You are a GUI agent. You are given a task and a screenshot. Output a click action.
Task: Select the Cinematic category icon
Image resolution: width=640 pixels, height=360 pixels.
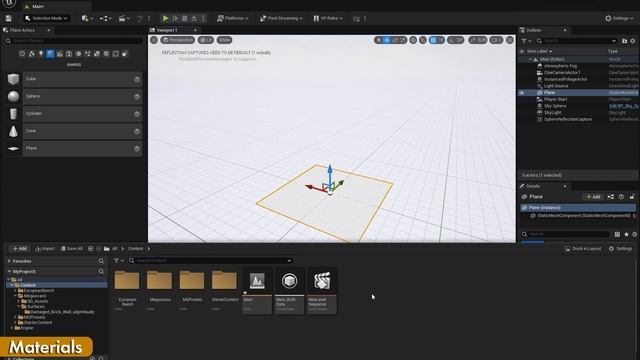coord(60,54)
